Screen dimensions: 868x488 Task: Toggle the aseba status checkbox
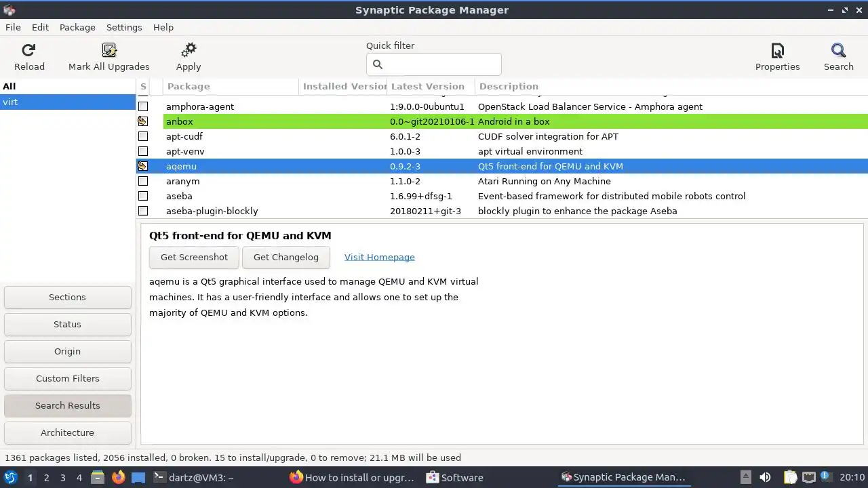143,196
